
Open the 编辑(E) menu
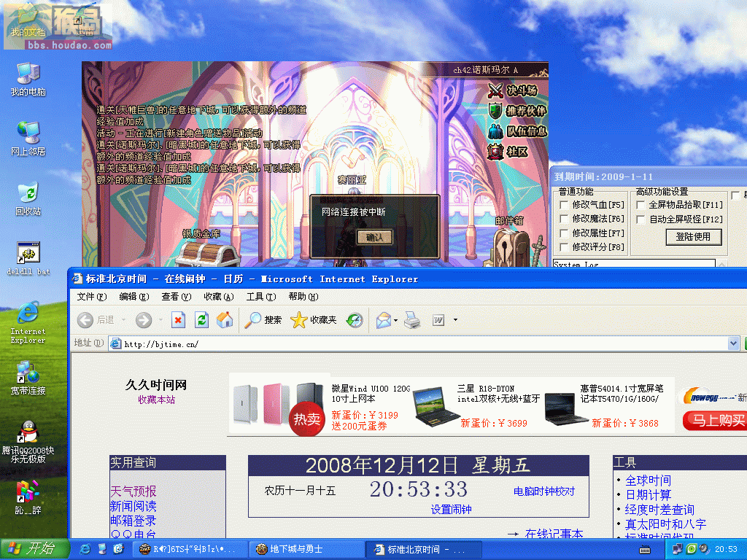(134, 297)
